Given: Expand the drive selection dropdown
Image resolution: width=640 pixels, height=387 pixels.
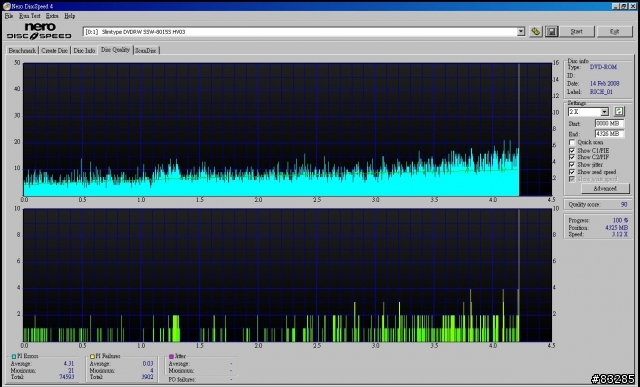Looking at the screenshot, I should coord(521,31).
